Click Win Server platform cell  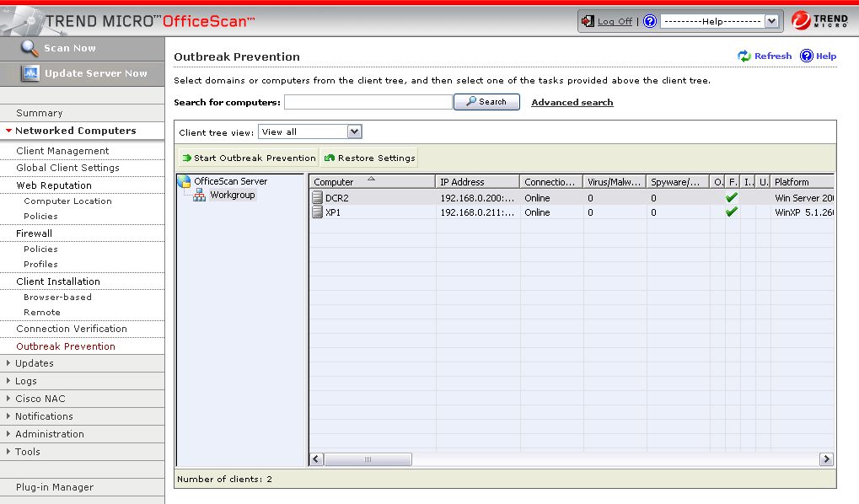803,198
